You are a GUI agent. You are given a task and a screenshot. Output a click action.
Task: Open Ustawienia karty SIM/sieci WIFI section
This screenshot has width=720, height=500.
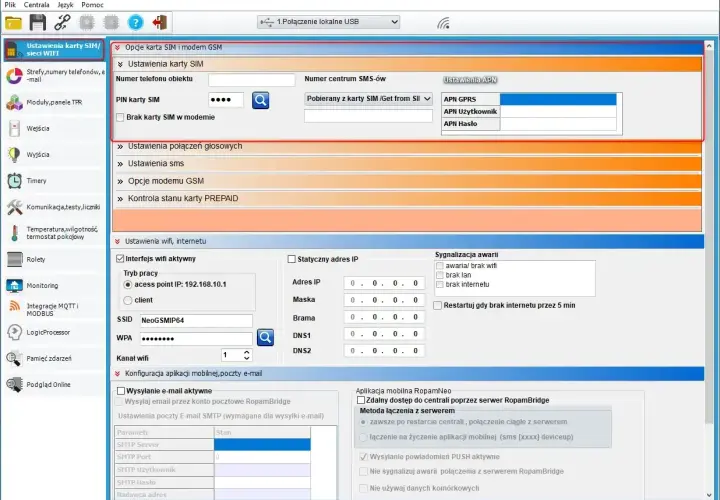(x=54, y=50)
